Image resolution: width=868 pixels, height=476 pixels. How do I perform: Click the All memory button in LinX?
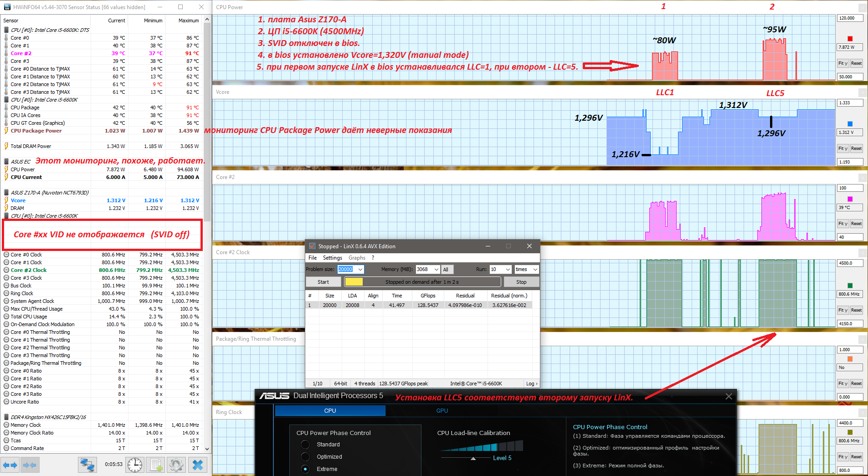click(446, 269)
